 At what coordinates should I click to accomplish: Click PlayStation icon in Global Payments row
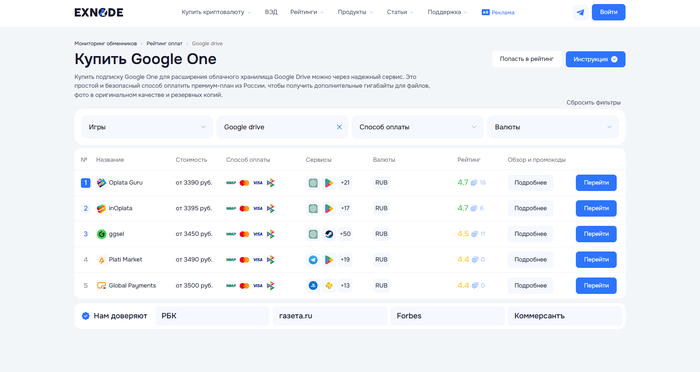pyautogui.click(x=313, y=286)
